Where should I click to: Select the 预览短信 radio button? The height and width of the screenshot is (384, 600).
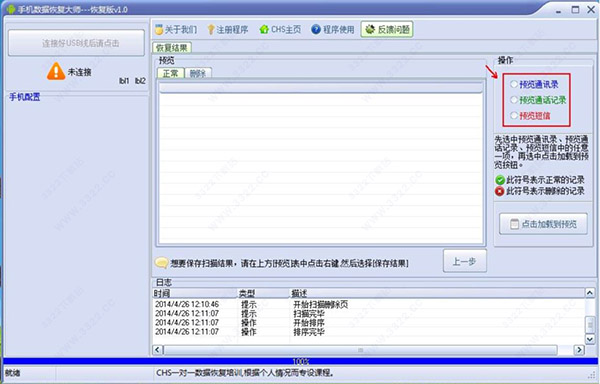pyautogui.click(x=514, y=116)
